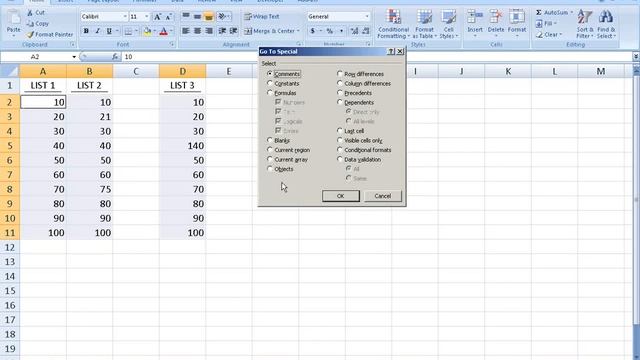Click cell containing 140
The image size is (640, 360).
tap(182, 146)
